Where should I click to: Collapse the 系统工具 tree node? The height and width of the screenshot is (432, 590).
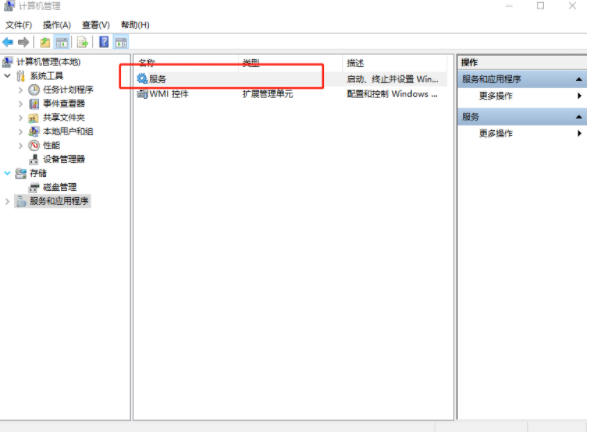pyautogui.click(x=7, y=76)
